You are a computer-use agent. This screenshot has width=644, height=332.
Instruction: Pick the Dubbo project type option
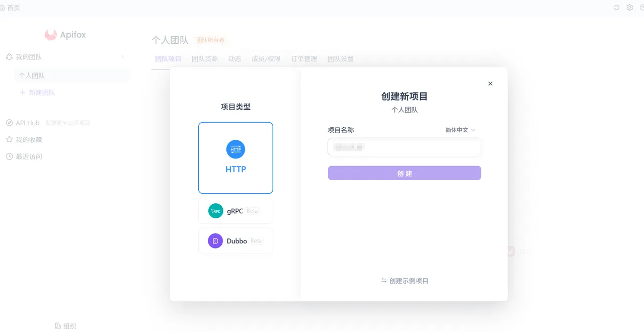pyautogui.click(x=235, y=241)
